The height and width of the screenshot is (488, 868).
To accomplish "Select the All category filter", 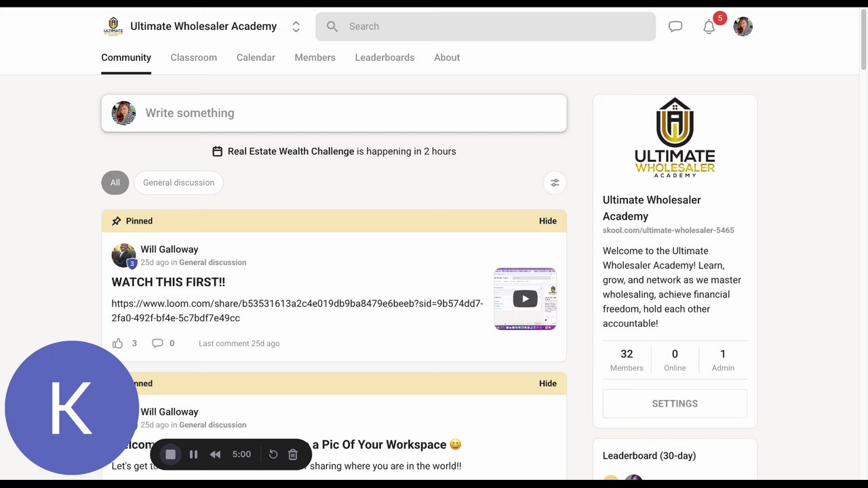I will click(x=115, y=182).
